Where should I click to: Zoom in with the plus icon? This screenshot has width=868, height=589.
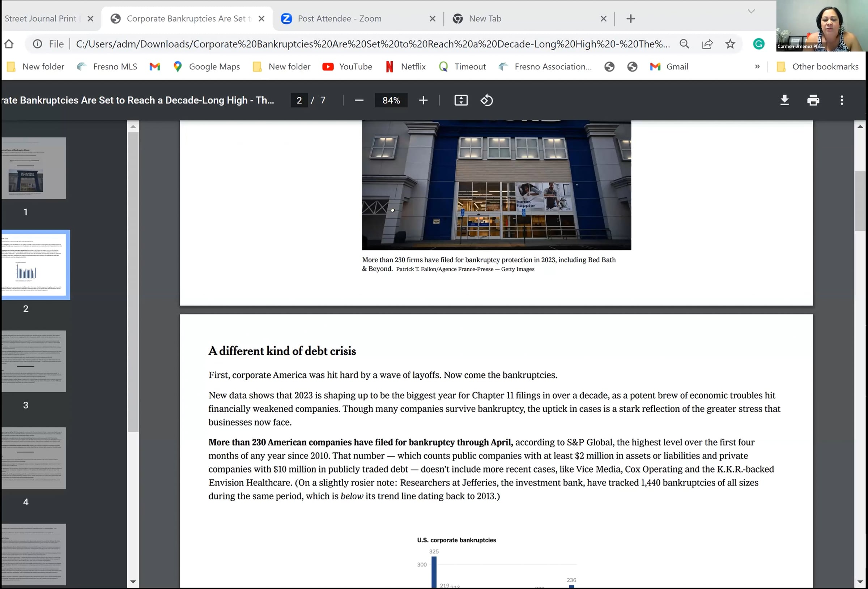click(423, 100)
